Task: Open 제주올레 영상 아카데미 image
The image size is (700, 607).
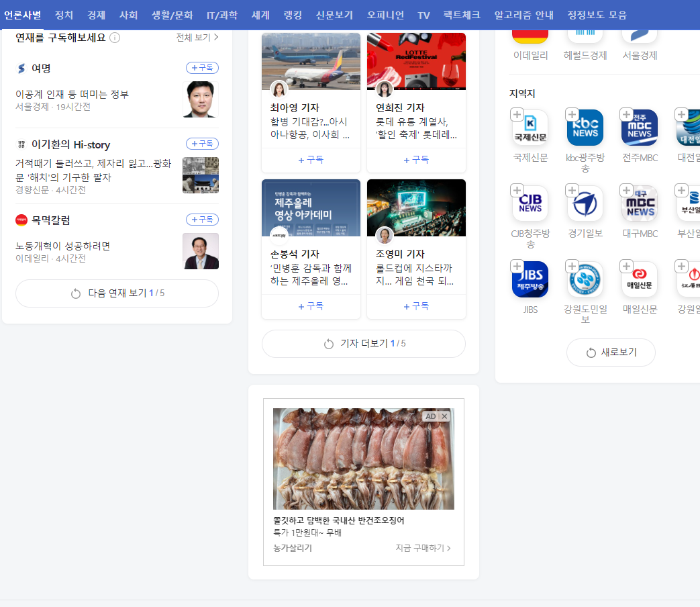Action: click(311, 207)
